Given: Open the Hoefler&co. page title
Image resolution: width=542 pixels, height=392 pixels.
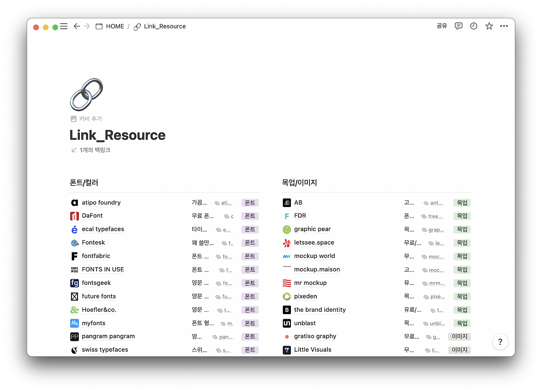Looking at the screenshot, I should pyautogui.click(x=99, y=310).
